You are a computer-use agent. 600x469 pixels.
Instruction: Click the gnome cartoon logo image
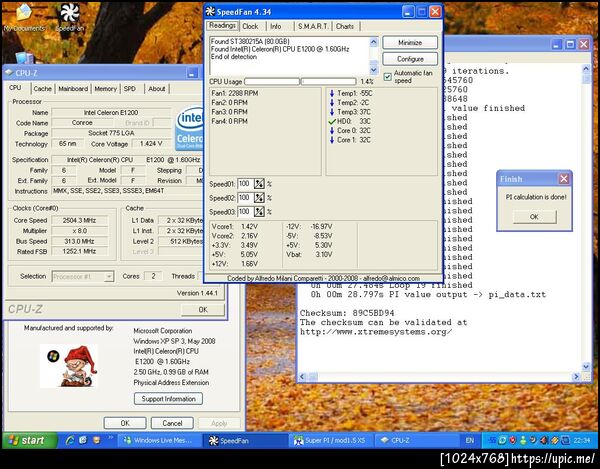tap(69, 366)
